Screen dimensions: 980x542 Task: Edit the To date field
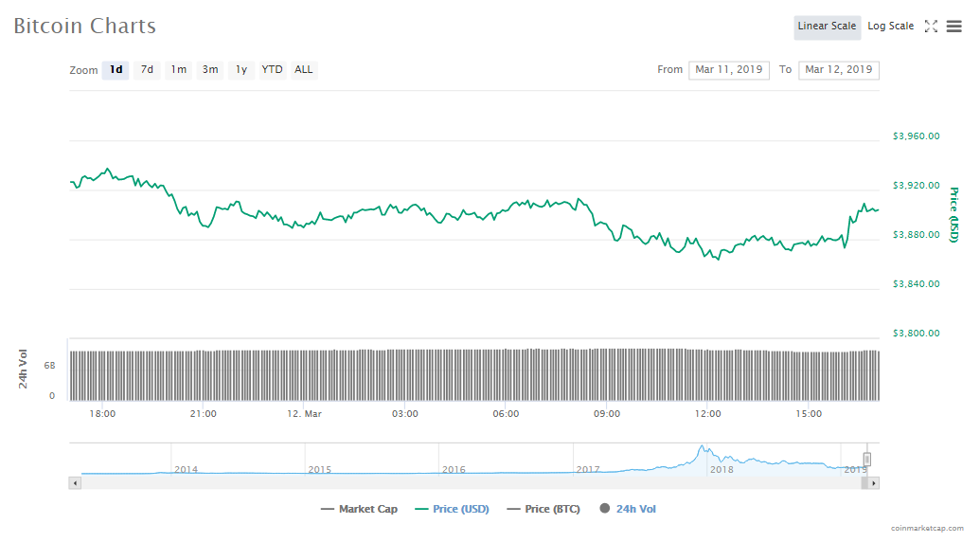838,70
